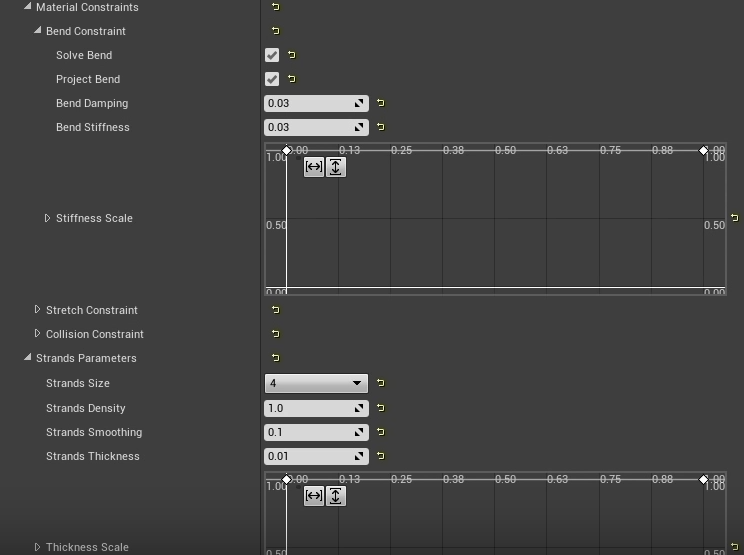Fit Stiffness Scale curve horizontally
744x555 pixels.
[314, 167]
